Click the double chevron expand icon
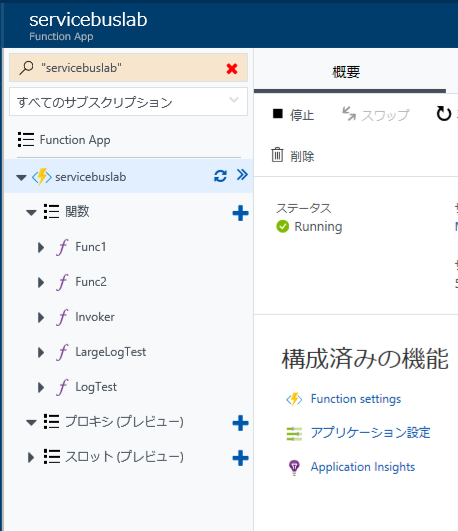Screen dimensions: 458x531 click(242, 175)
